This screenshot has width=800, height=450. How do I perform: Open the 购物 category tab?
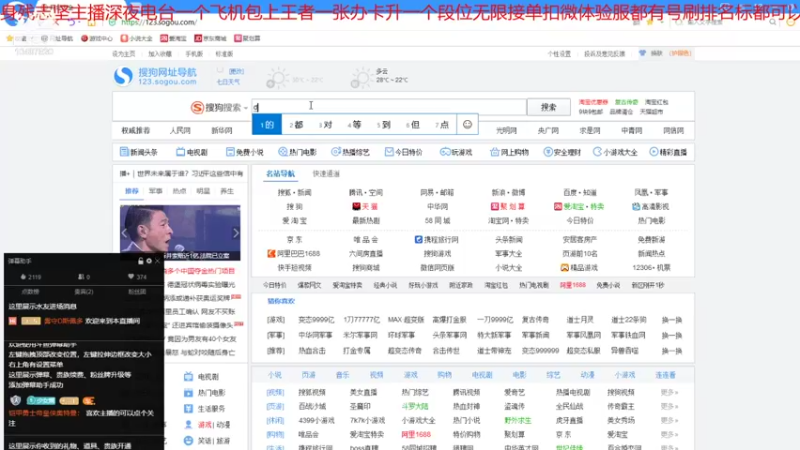pos(444,375)
